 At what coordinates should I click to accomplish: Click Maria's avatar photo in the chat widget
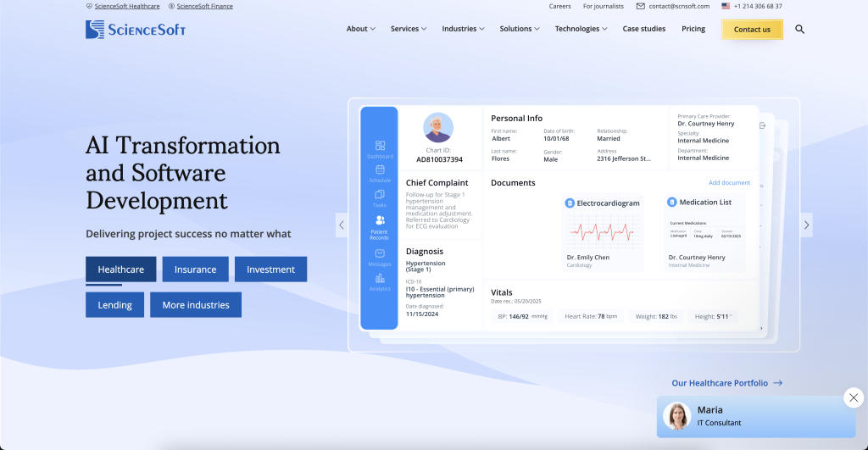click(676, 416)
